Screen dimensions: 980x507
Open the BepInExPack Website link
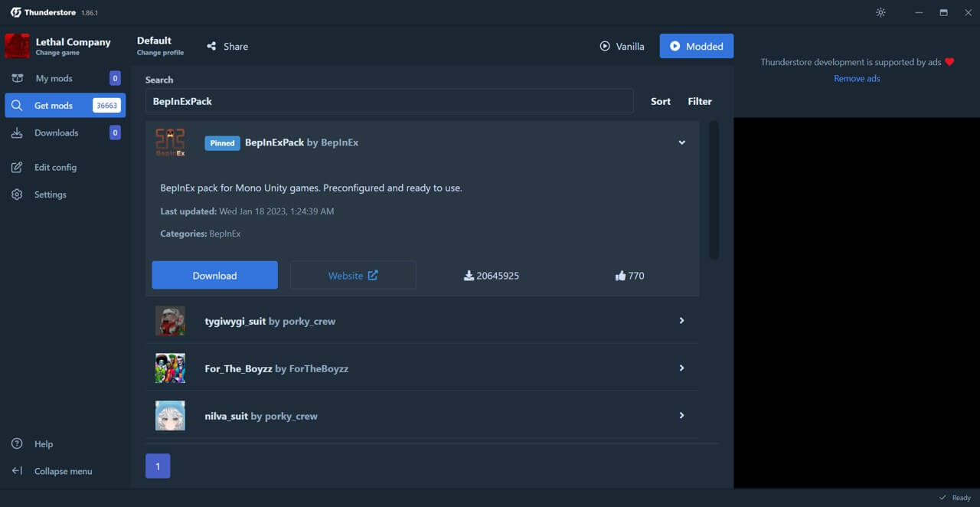point(353,275)
